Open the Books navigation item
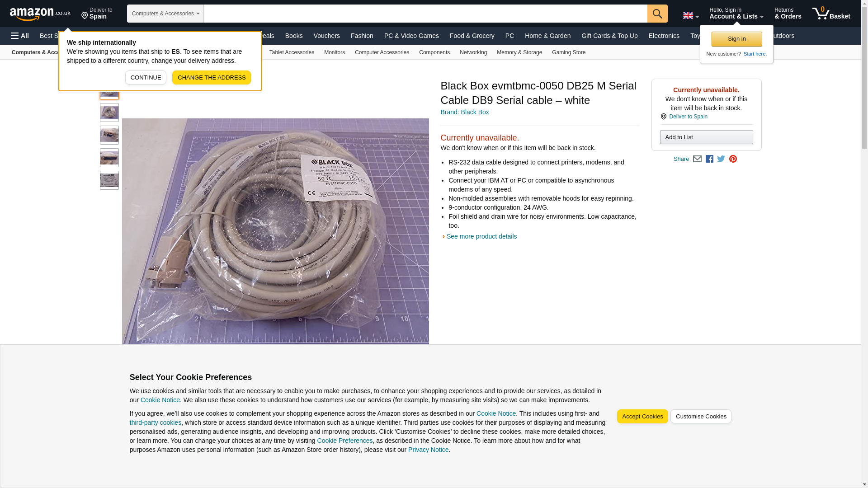Viewport: 868px width, 488px height. tap(294, 36)
